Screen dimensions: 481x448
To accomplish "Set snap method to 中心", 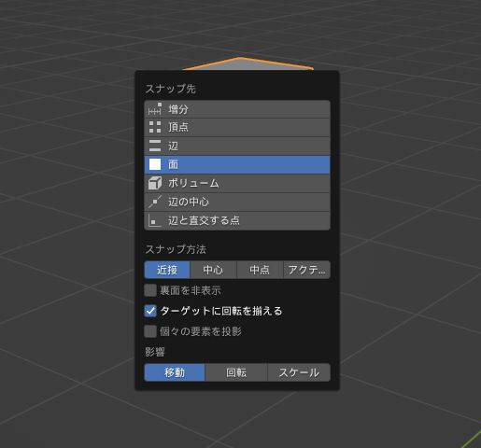I will click(x=213, y=270).
